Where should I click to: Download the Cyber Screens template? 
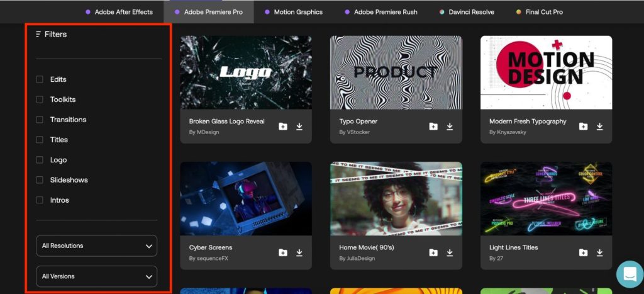click(299, 252)
